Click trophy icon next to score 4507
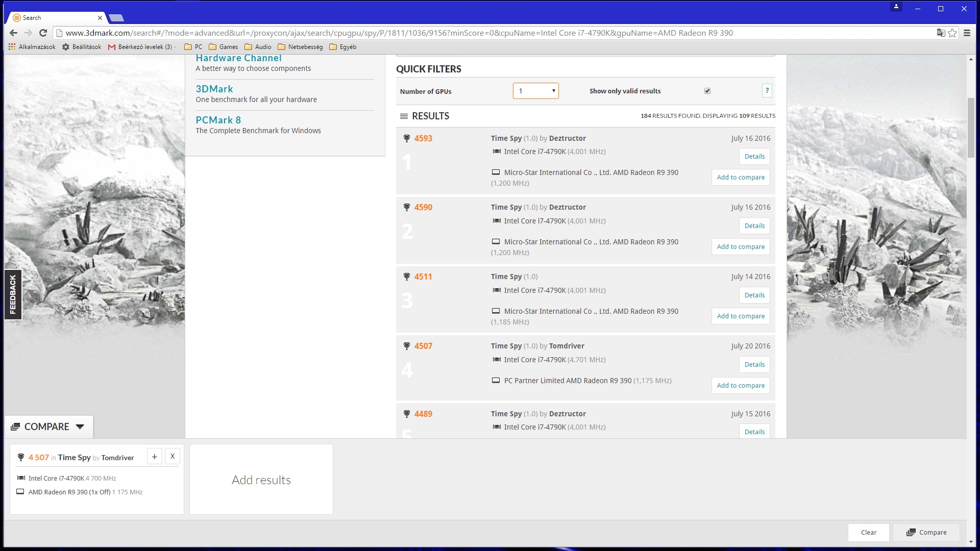 pyautogui.click(x=407, y=346)
